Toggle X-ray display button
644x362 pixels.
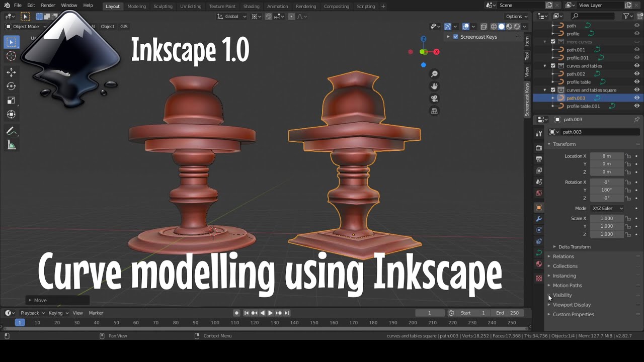(x=484, y=27)
